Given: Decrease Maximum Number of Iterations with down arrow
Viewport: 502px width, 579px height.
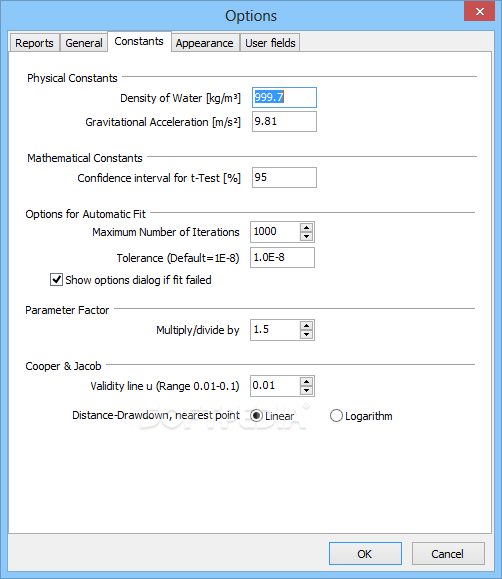Looking at the screenshot, I should [307, 236].
